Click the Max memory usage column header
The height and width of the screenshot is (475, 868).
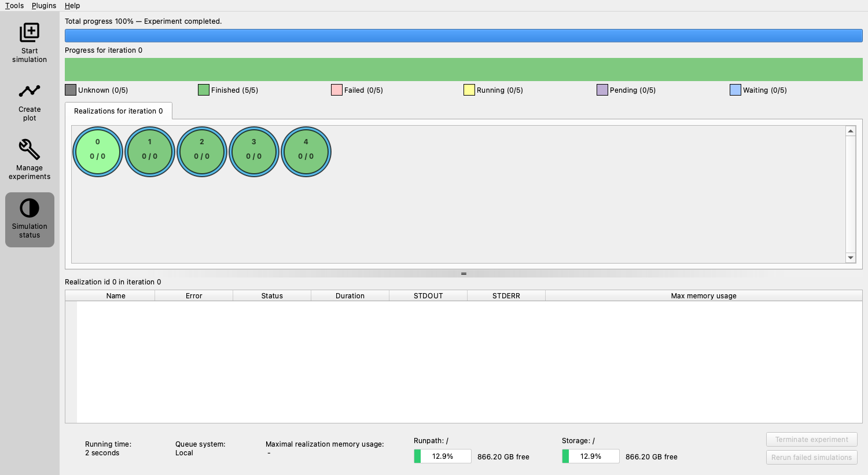[x=704, y=295]
